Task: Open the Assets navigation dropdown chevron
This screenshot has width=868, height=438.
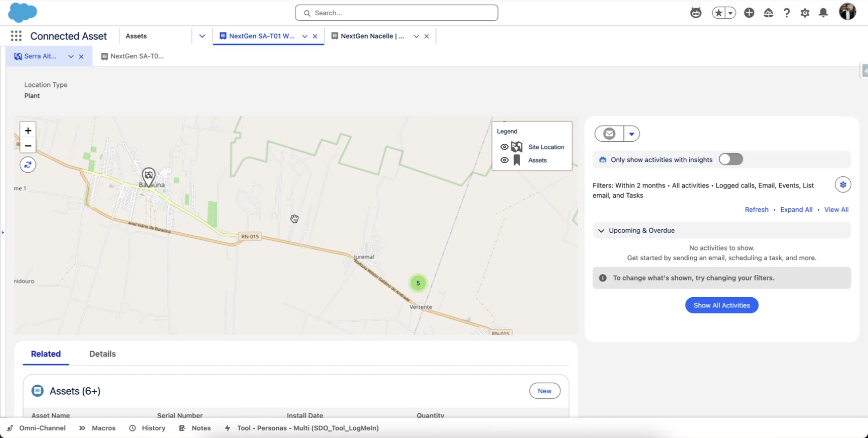Action: (202, 36)
